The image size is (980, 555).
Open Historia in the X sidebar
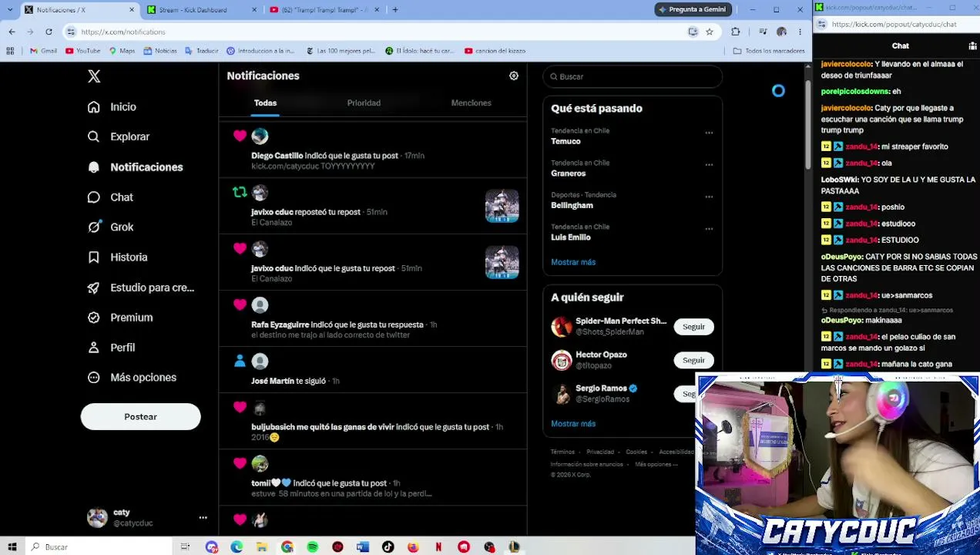(x=117, y=257)
